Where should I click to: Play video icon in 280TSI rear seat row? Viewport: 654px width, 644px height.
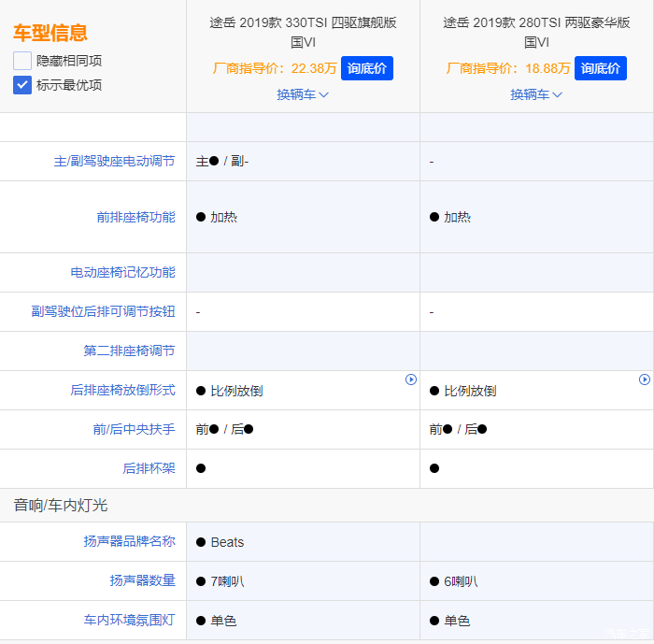click(644, 379)
